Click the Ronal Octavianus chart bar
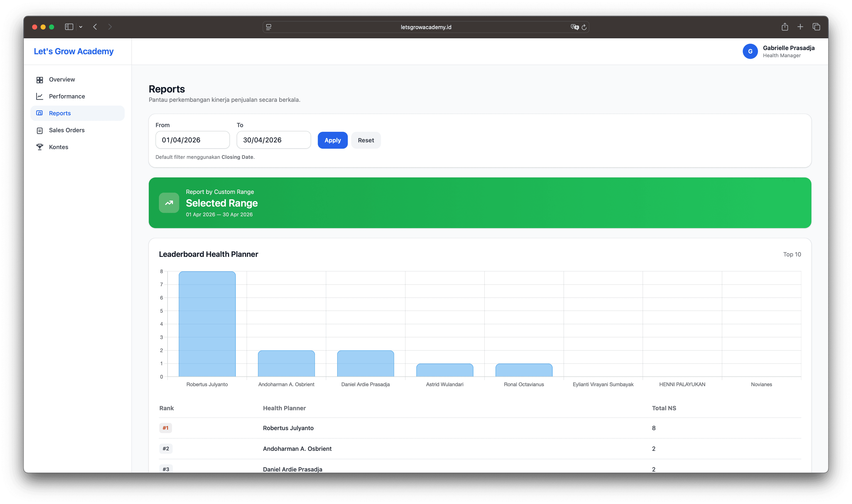Screen dimensions: 852x504 (x=524, y=370)
